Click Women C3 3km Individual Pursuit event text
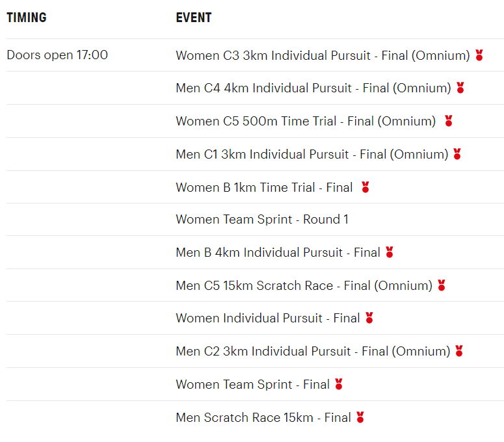Image resolution: width=504 pixels, height=442 pixels. 323,55
